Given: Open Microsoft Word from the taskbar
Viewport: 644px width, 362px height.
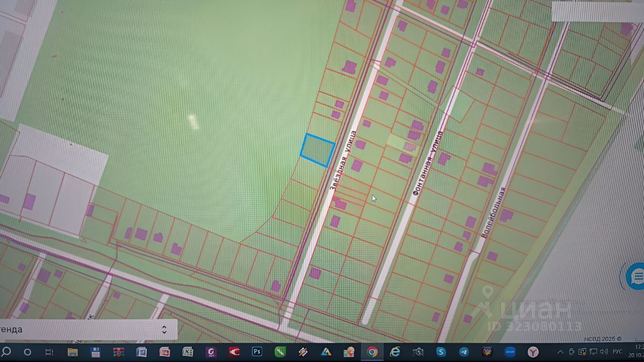Looking at the screenshot, I should pyautogui.click(x=141, y=352).
